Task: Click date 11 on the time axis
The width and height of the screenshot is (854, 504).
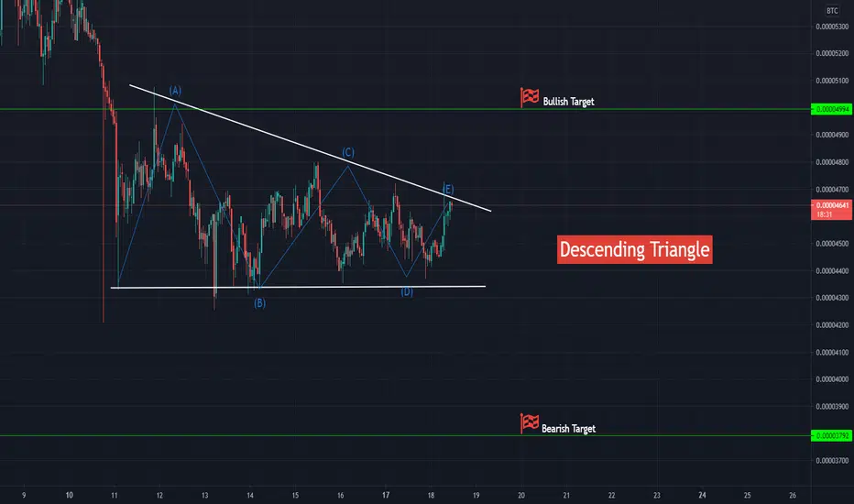Action: click(115, 495)
